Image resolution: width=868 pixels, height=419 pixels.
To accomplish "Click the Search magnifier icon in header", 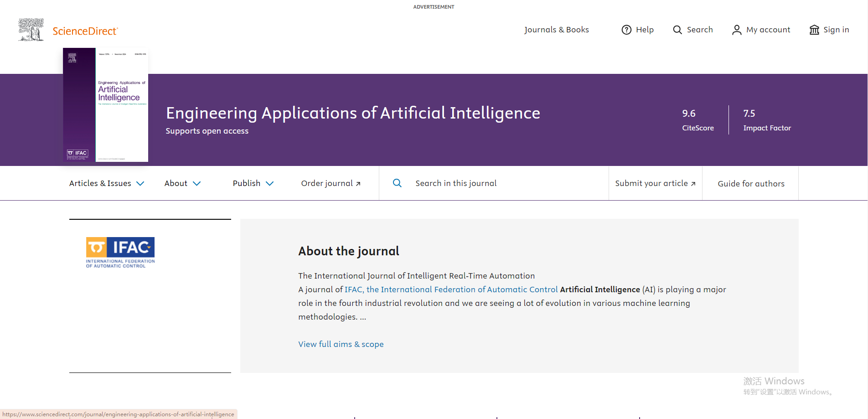I will tap(677, 30).
